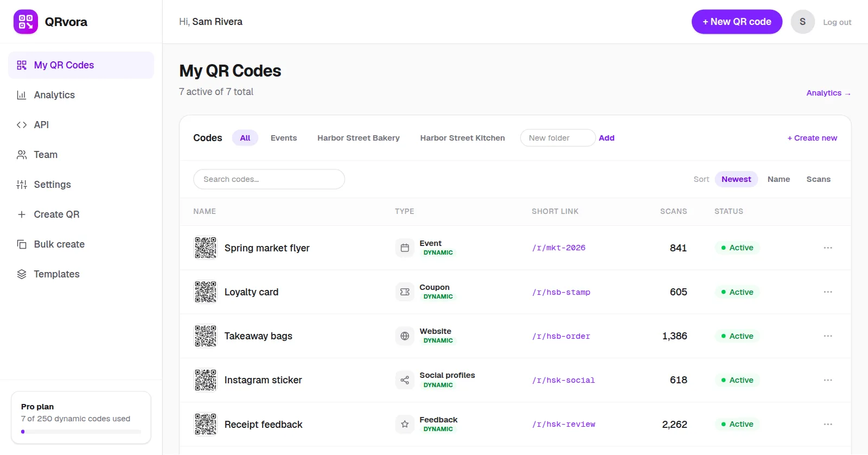Click the Coupon type ticket icon

pyautogui.click(x=405, y=292)
